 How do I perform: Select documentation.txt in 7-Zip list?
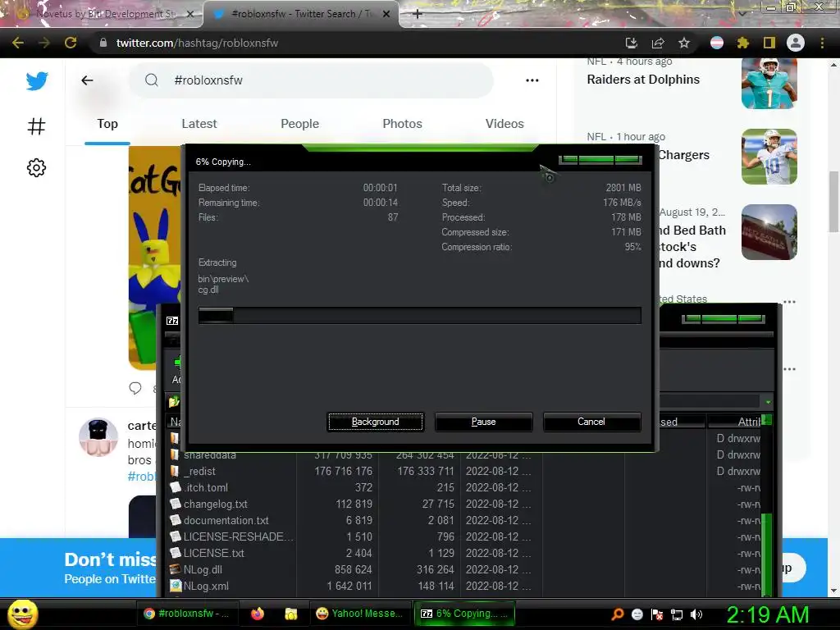pos(226,521)
